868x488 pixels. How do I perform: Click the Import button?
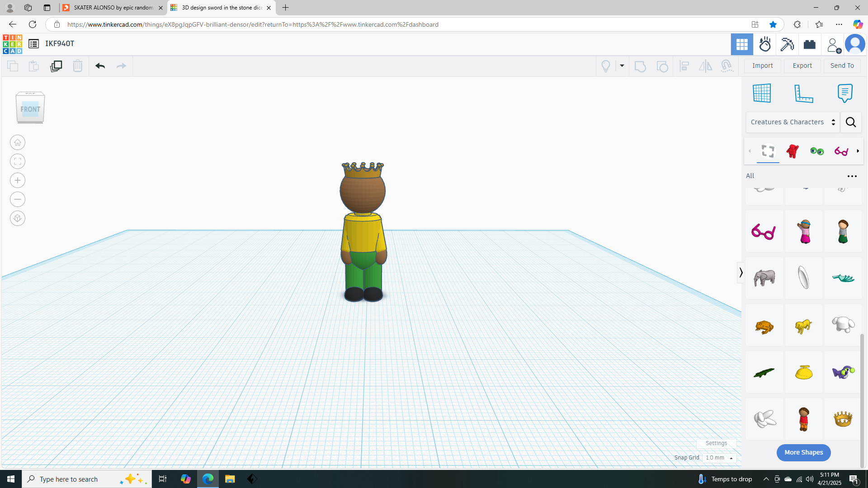pos(763,66)
